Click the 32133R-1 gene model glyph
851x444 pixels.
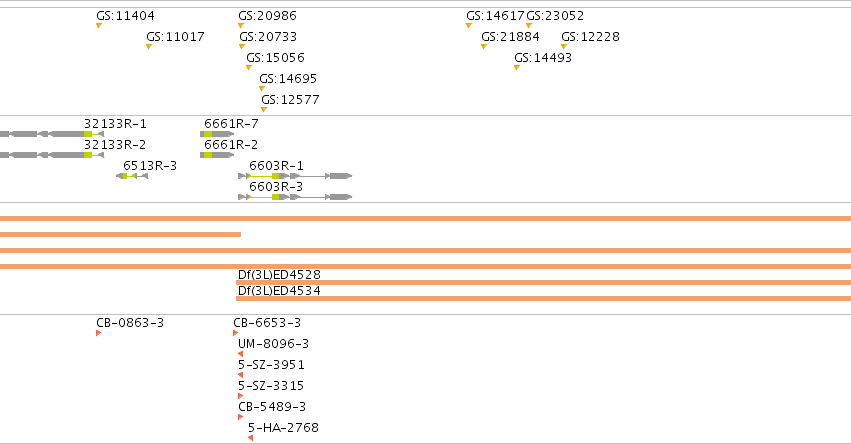52,134
